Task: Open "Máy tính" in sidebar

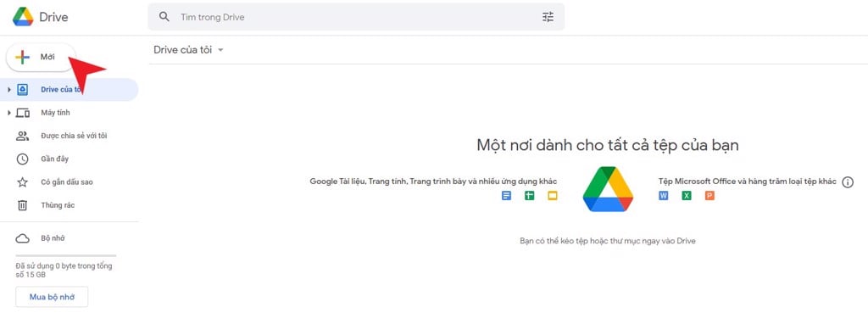Action: tap(55, 113)
